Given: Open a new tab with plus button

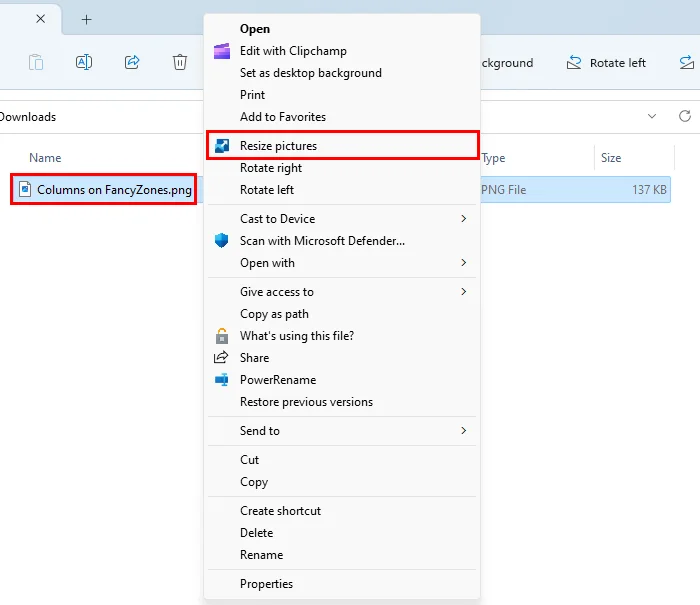Looking at the screenshot, I should point(87,19).
